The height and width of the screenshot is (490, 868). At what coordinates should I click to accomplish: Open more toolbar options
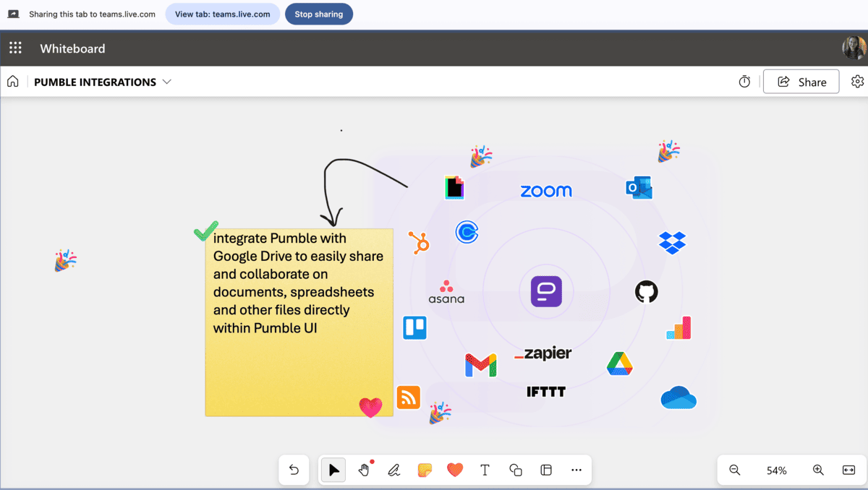coord(576,470)
